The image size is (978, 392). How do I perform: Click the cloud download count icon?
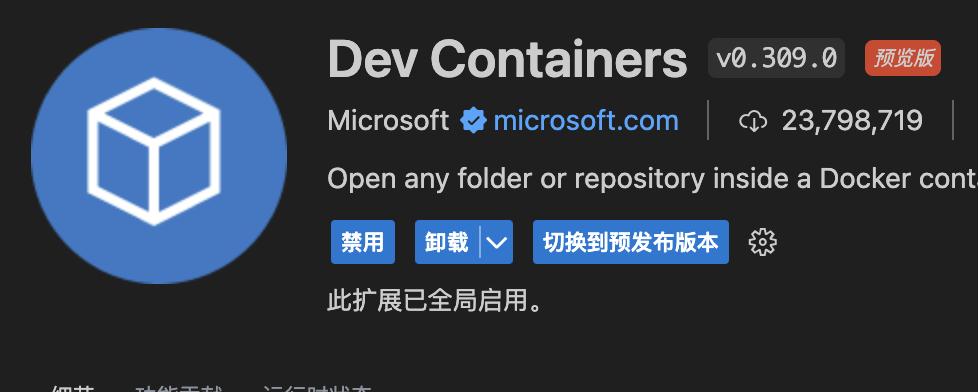pos(753,121)
